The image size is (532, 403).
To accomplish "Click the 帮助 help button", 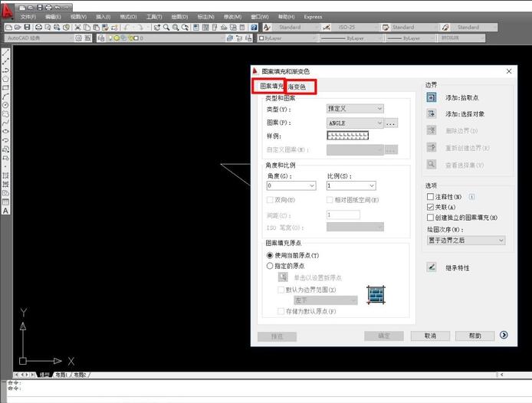I will point(475,336).
